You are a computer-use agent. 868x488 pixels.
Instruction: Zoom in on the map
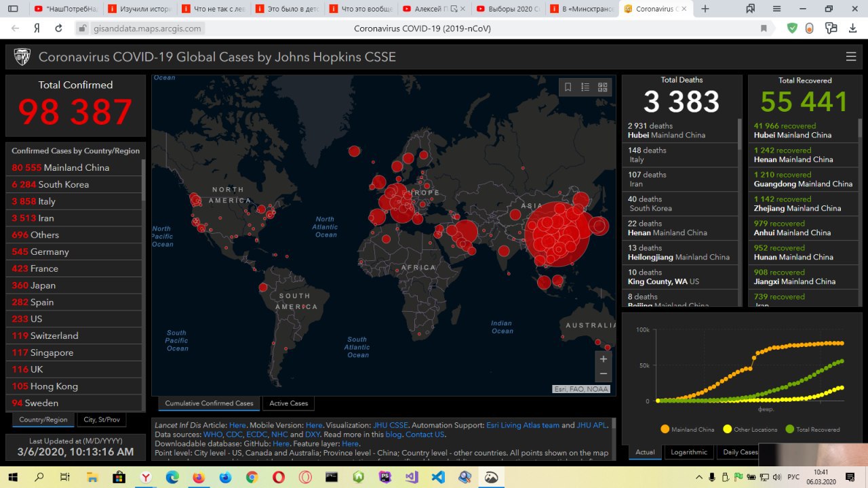point(603,359)
